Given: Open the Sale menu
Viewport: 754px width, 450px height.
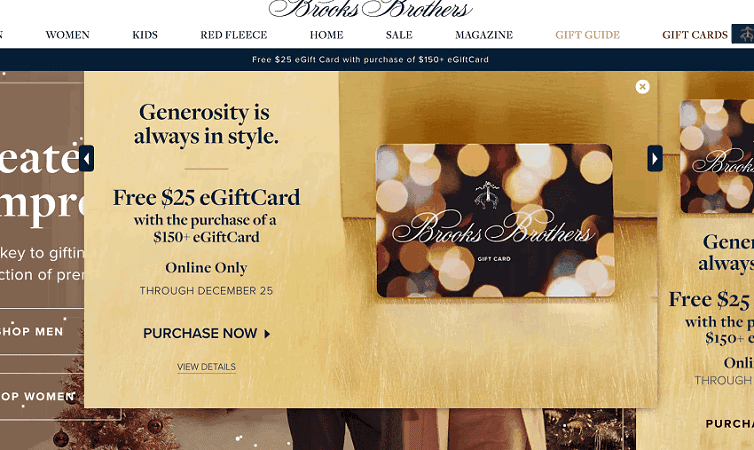Looking at the screenshot, I should click(399, 35).
